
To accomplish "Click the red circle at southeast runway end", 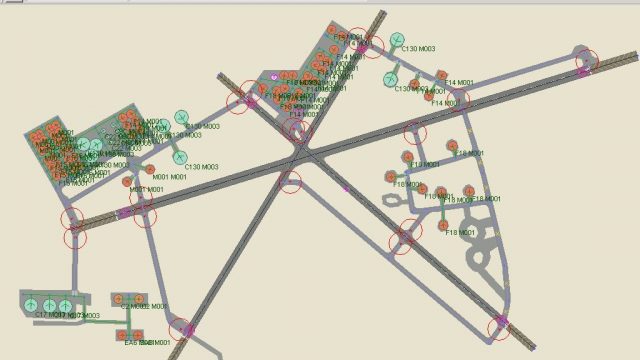I will [499, 329].
